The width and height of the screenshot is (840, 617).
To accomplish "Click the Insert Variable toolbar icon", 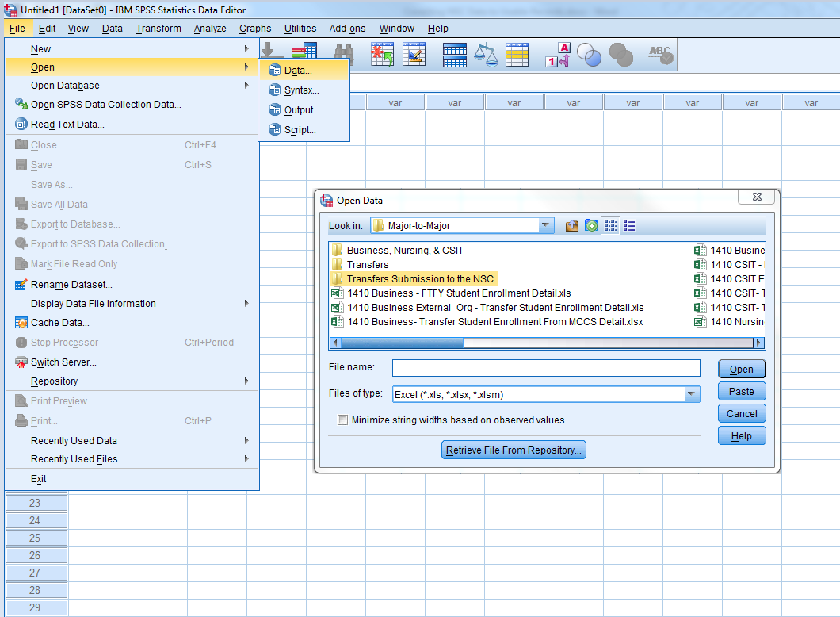I will coord(414,55).
